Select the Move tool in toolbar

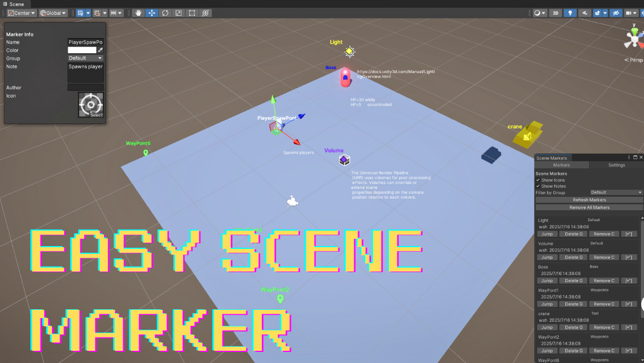[x=152, y=13]
